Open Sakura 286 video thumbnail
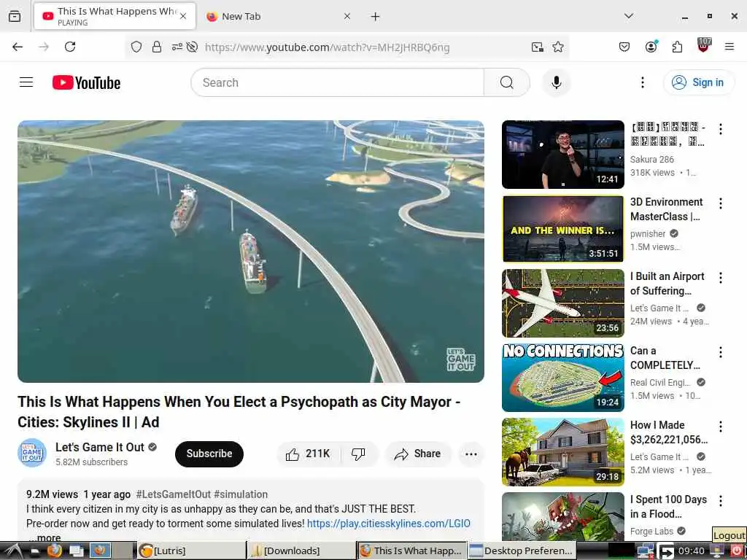This screenshot has height=560, width=747. pyautogui.click(x=562, y=155)
